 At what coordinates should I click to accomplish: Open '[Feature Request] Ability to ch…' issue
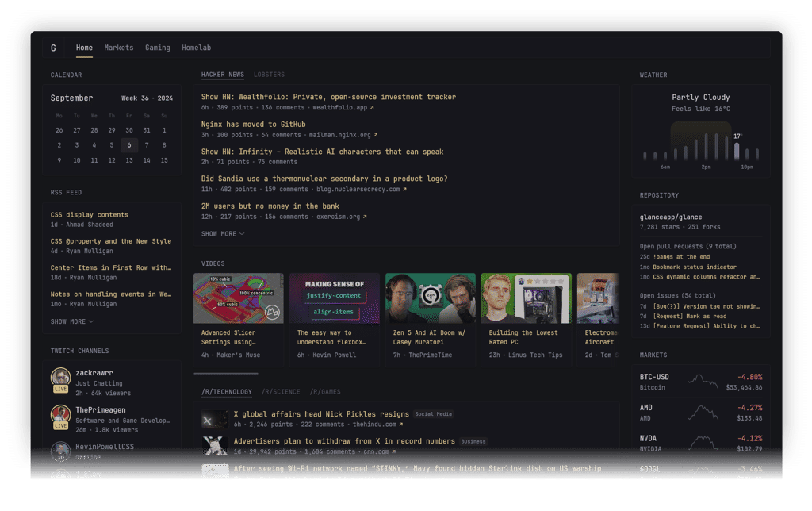tap(707, 326)
